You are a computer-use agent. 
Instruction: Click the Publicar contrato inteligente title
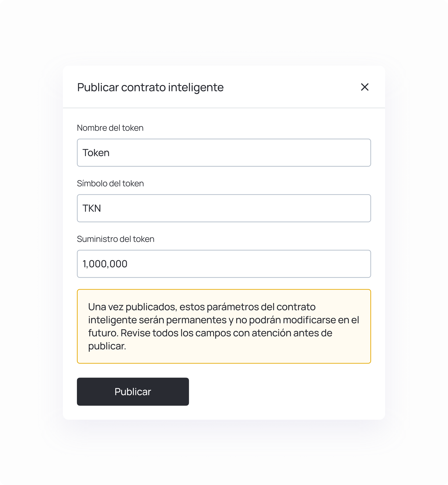coord(150,87)
